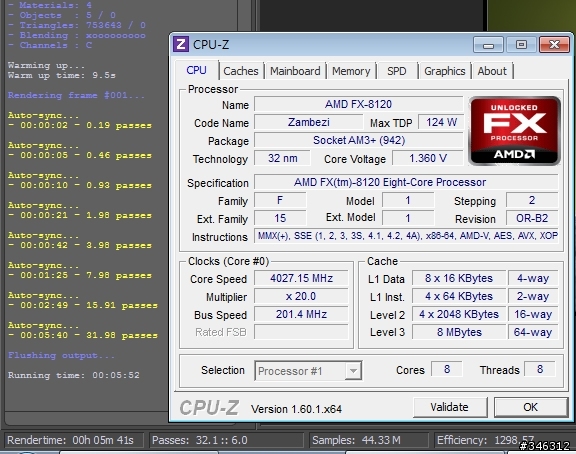Click the Rendering frame #001 log line
Screen dimensions: 576x454
[76, 95]
